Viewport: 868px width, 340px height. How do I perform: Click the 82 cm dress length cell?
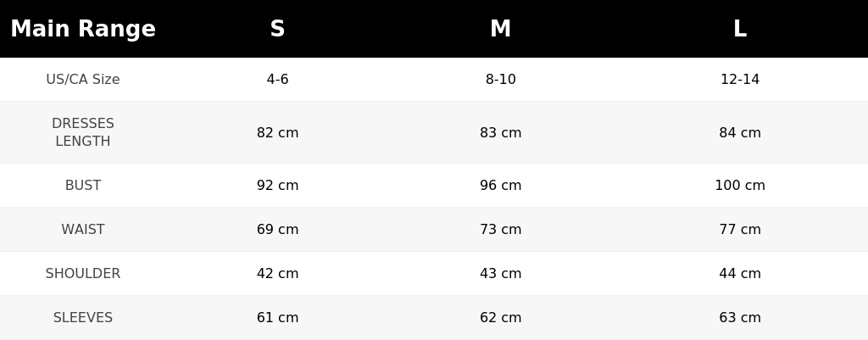[x=277, y=133]
